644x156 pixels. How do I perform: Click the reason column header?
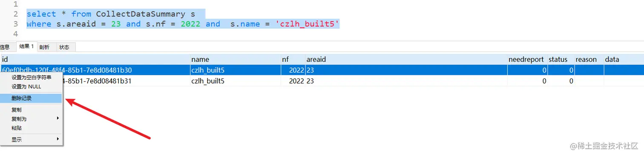coord(589,59)
